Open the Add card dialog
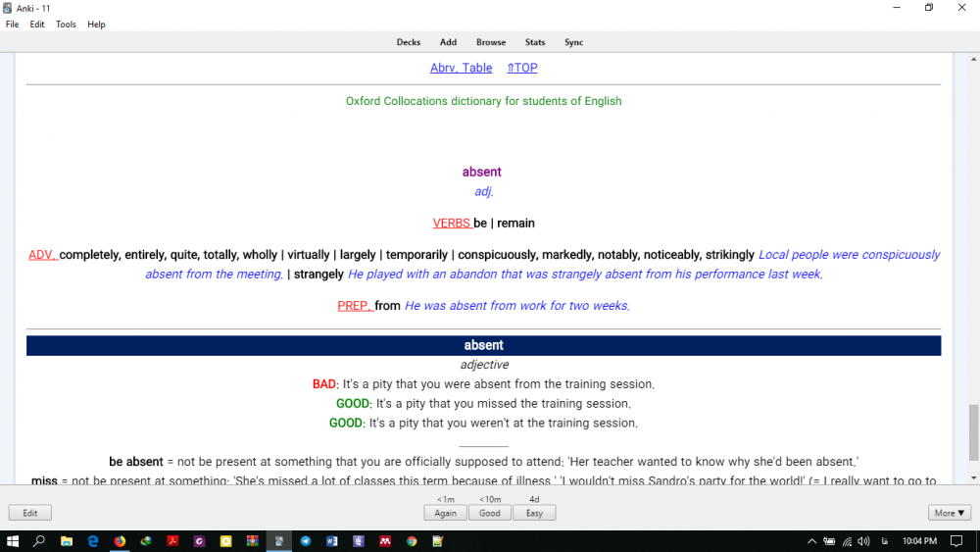The image size is (980, 552). [448, 42]
